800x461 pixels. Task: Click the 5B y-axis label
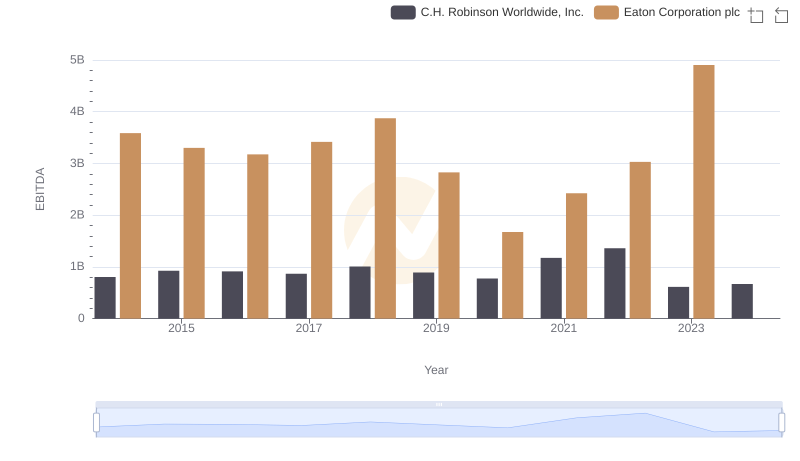click(77, 60)
